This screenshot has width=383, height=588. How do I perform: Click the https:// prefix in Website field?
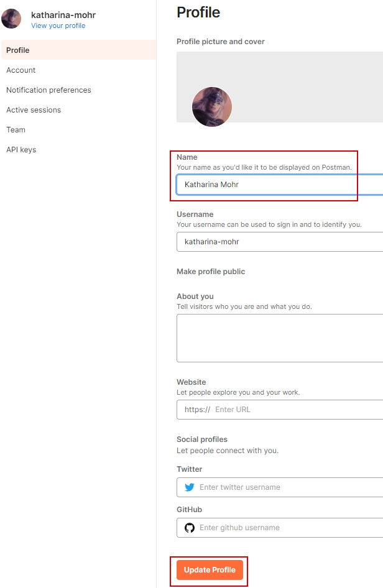pyautogui.click(x=197, y=410)
